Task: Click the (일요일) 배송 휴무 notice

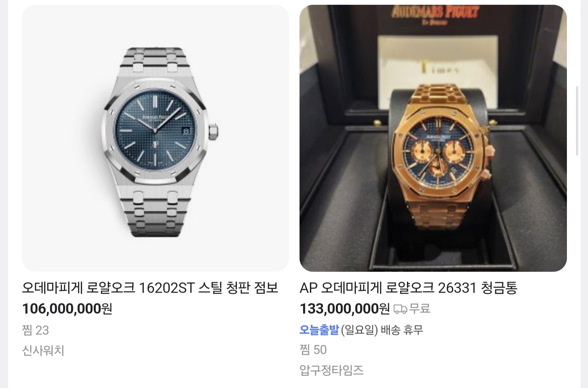Action: click(x=382, y=330)
